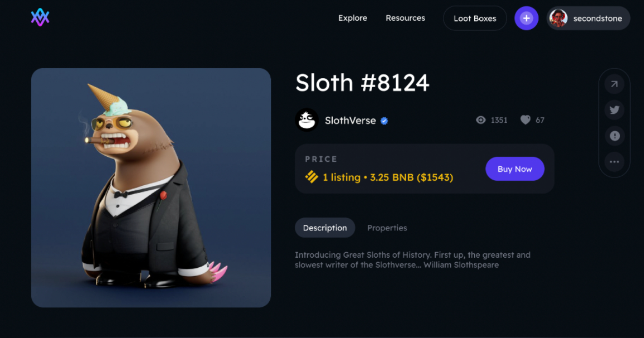Click the SlothVerse collection avatar
Viewport: 644px width, 338px height.
click(x=307, y=120)
